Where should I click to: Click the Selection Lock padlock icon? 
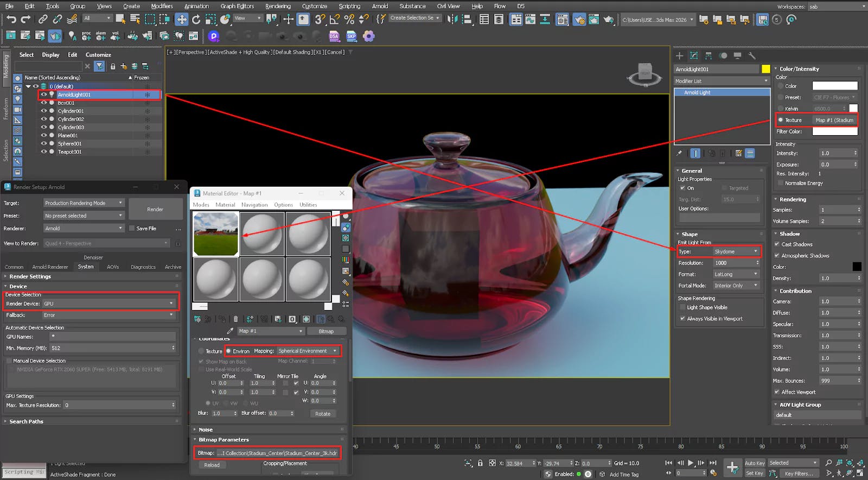[480, 463]
